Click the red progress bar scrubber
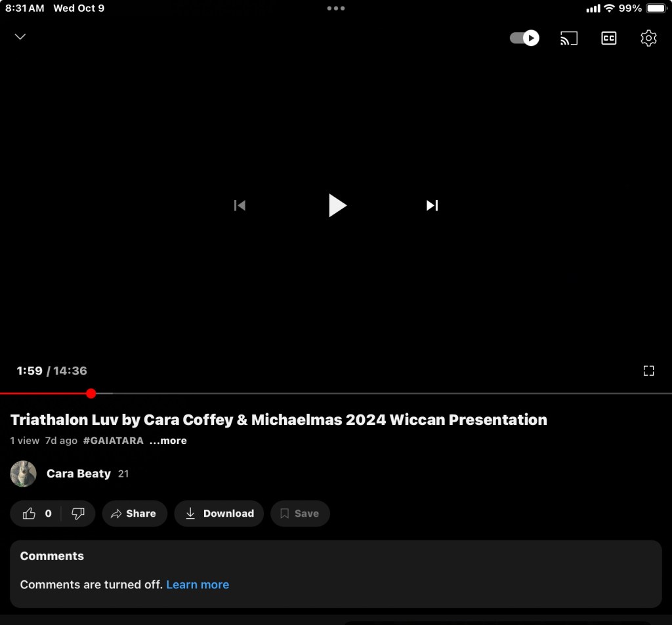This screenshot has width=672, height=625. [x=91, y=393]
